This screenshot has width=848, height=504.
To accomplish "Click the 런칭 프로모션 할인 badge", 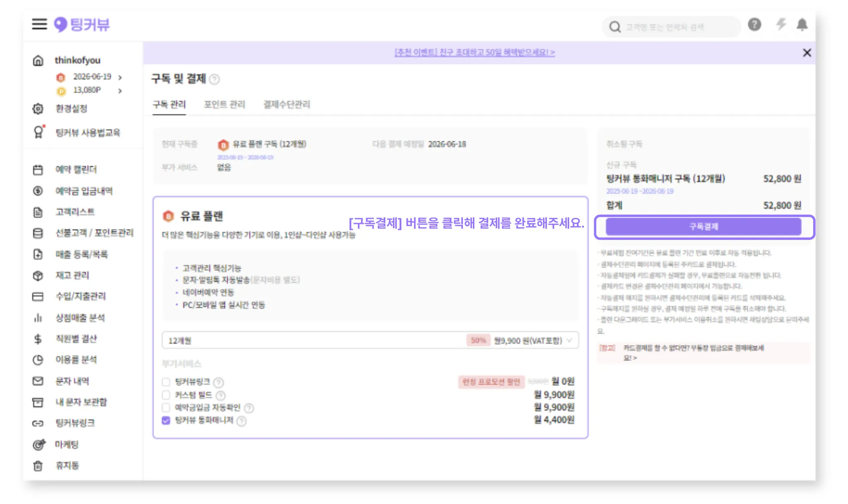I will 491,382.
